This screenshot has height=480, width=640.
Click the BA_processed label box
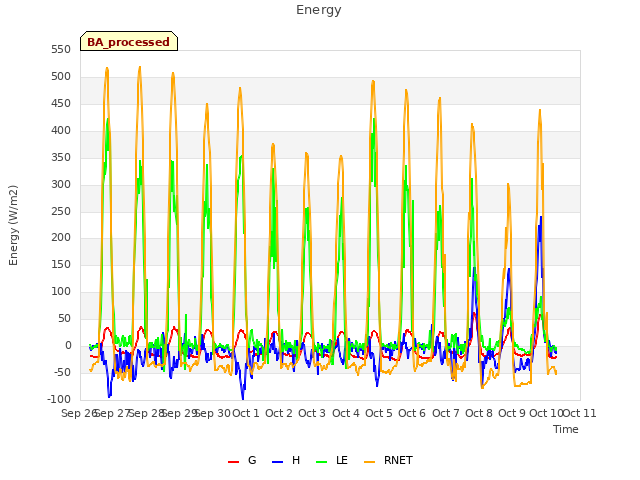(129, 41)
